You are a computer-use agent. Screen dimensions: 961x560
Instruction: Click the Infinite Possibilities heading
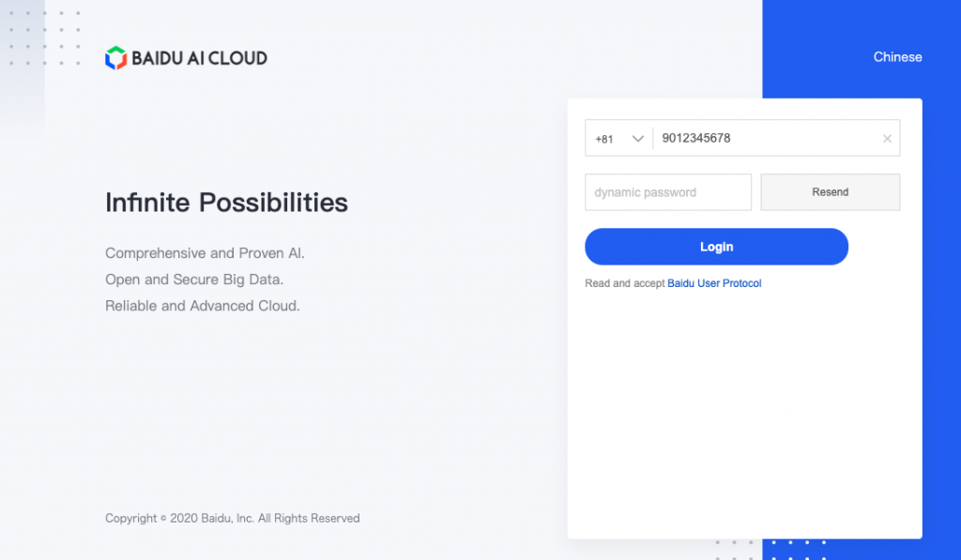click(x=226, y=203)
